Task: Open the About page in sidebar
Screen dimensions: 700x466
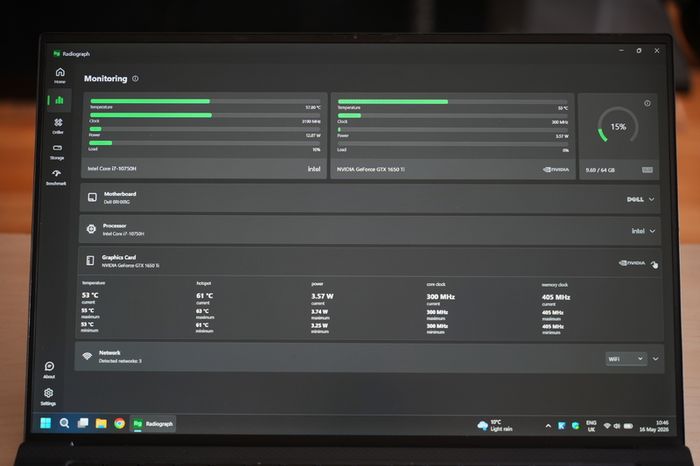Action: [49, 370]
